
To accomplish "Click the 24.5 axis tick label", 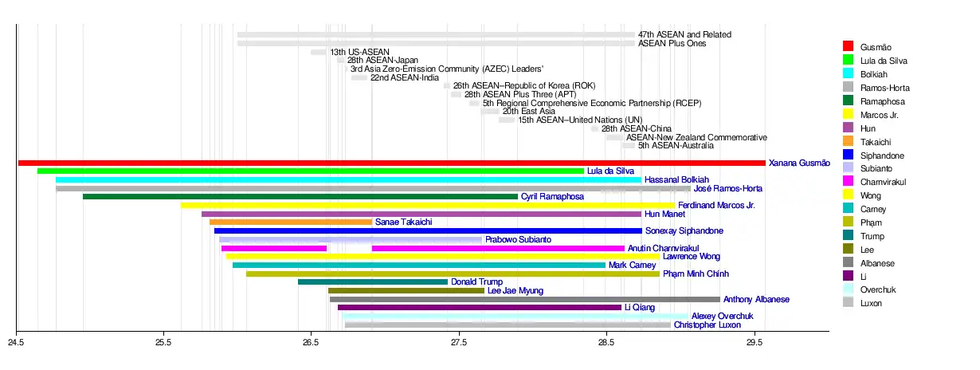I will pyautogui.click(x=16, y=343).
